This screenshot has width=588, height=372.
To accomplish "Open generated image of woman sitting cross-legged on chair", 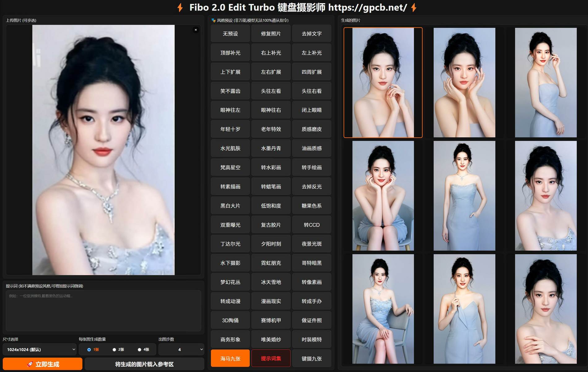I will click(383, 309).
